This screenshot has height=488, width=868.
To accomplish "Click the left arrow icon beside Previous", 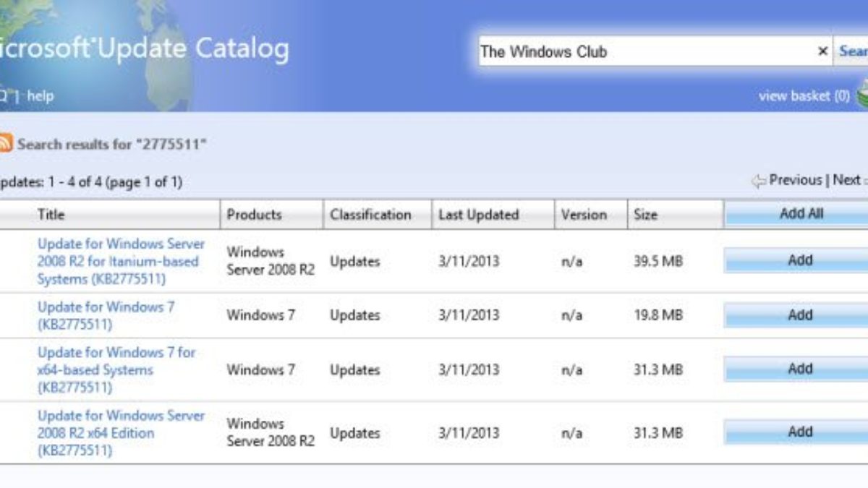I will [758, 181].
